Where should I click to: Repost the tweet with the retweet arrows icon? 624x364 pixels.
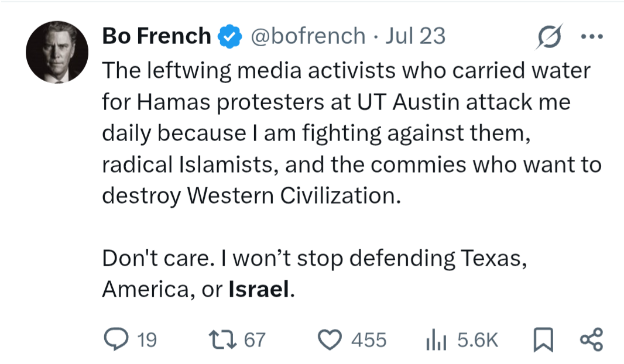point(223,340)
